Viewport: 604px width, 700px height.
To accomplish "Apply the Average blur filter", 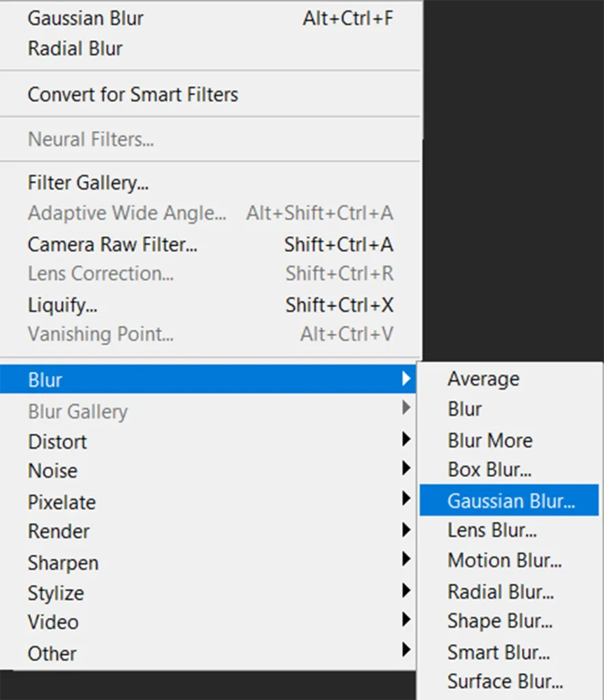I will click(x=483, y=379).
